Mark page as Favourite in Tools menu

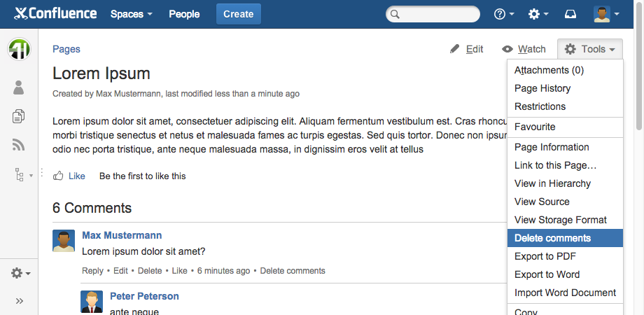click(535, 127)
